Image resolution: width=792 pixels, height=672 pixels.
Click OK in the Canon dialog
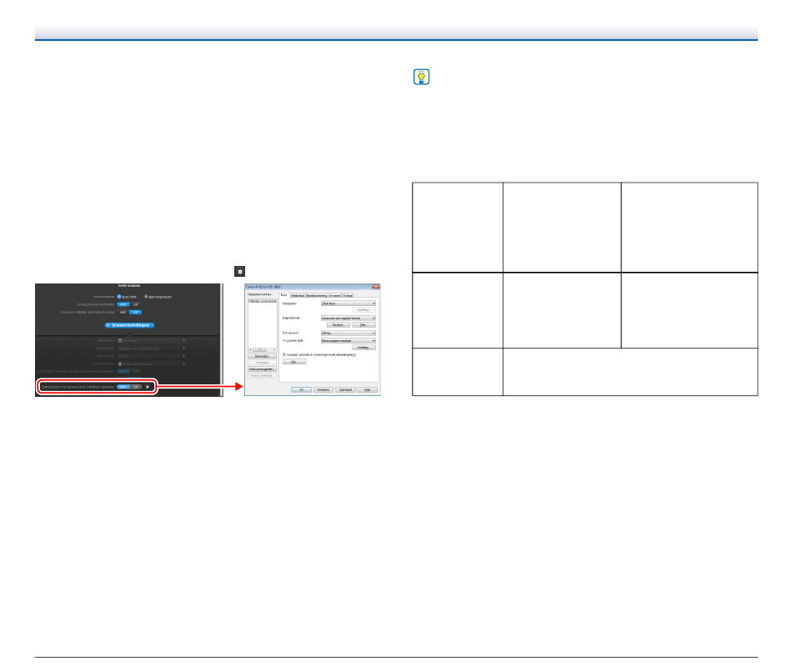302,389
